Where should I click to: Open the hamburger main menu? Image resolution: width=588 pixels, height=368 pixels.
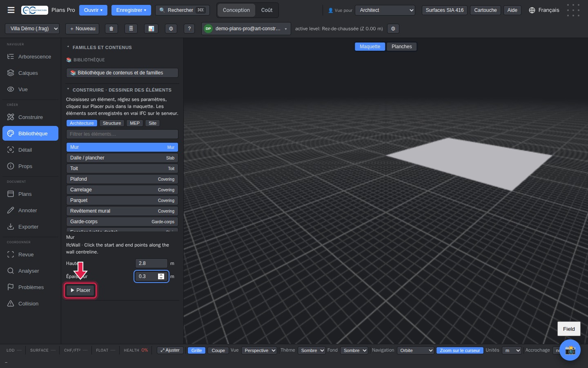click(x=11, y=10)
